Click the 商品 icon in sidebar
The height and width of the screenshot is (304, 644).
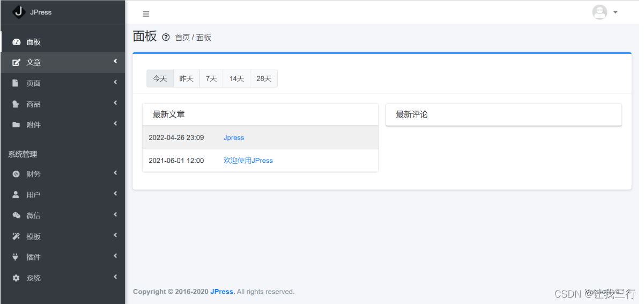click(x=16, y=104)
